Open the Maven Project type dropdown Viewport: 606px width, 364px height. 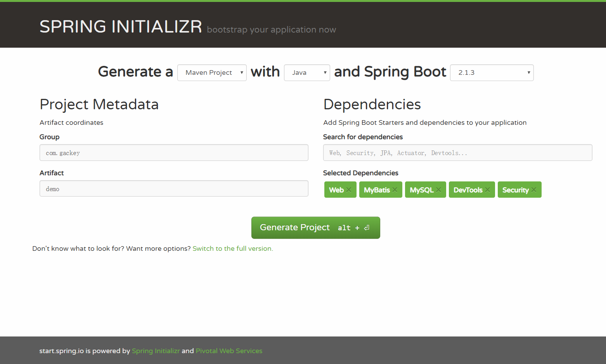(x=212, y=72)
